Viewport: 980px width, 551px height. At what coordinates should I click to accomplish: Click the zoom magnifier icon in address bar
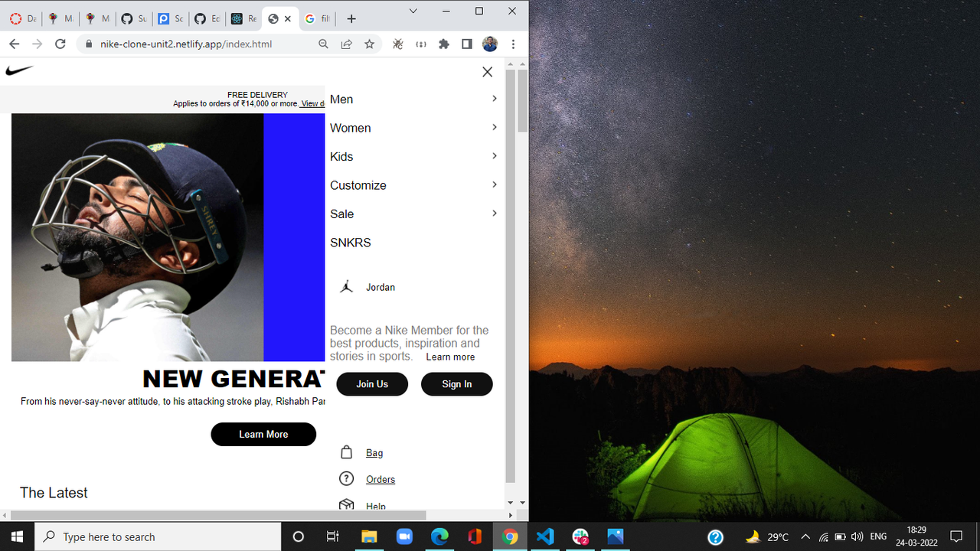click(324, 44)
